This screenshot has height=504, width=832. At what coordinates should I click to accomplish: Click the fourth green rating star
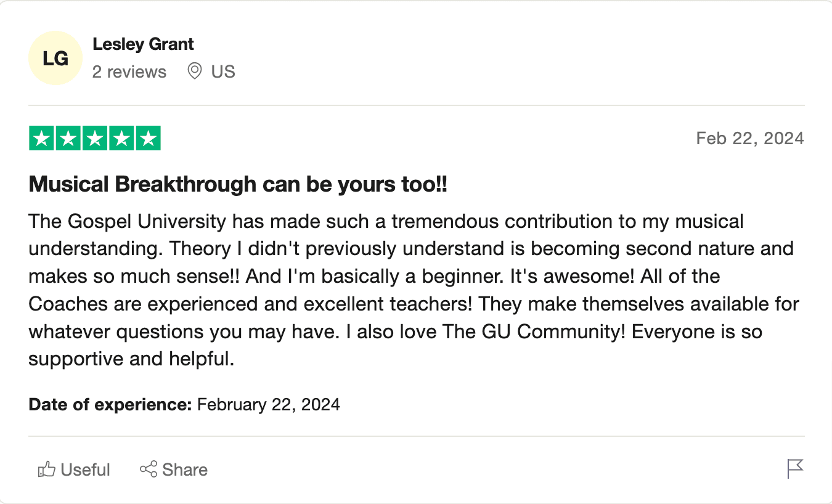(121, 138)
